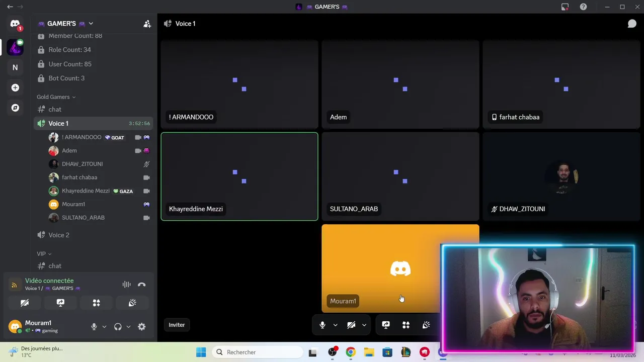Enable camera in the call control bar

pos(351,325)
